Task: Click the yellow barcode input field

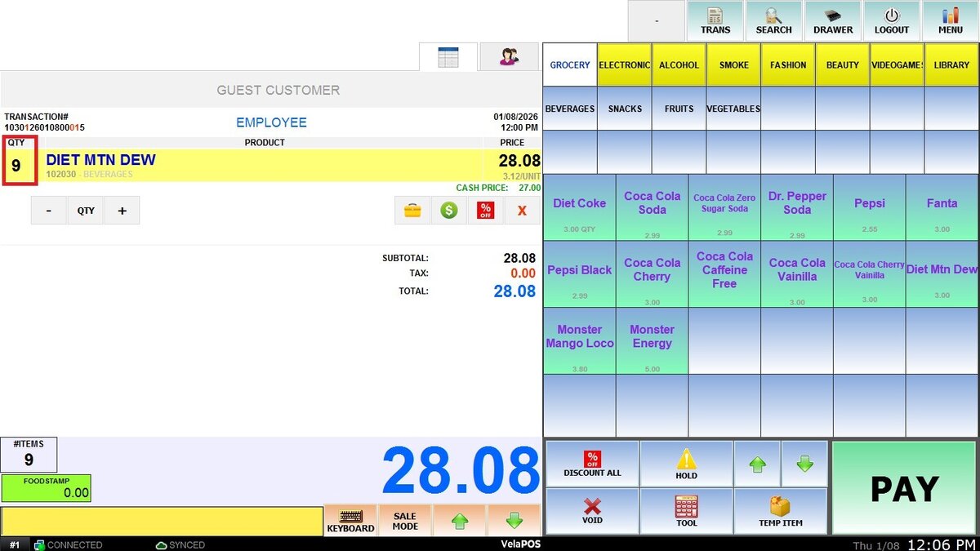Action: [x=162, y=521]
